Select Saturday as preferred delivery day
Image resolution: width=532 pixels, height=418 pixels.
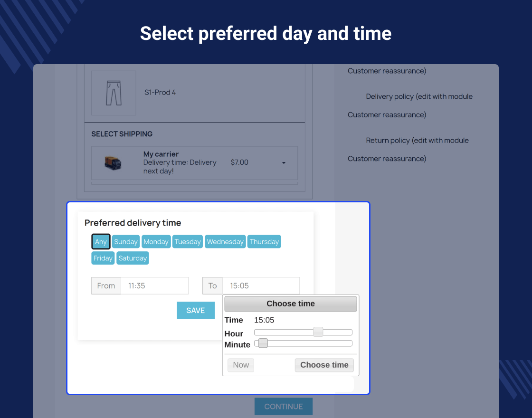(x=133, y=258)
